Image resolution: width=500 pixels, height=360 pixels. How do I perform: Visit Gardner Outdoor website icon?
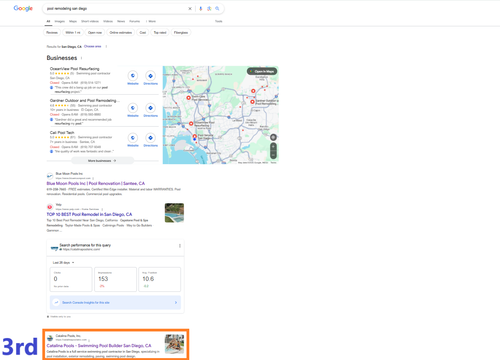(133, 108)
